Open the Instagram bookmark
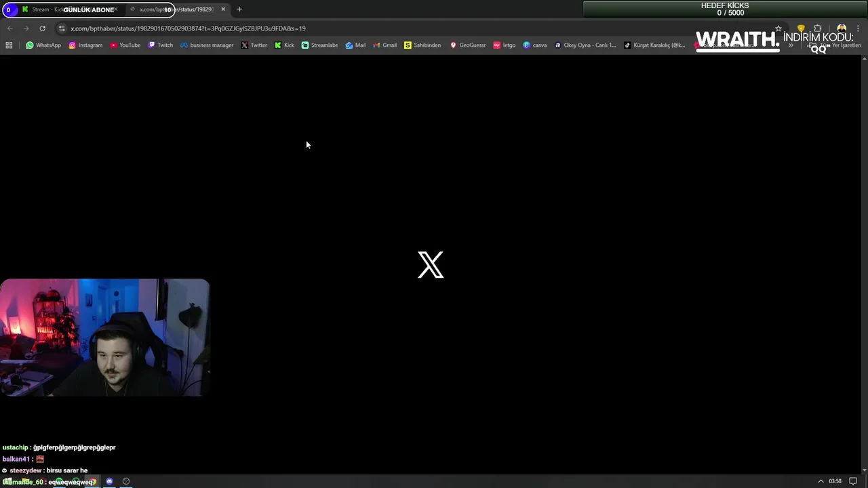 click(85, 45)
